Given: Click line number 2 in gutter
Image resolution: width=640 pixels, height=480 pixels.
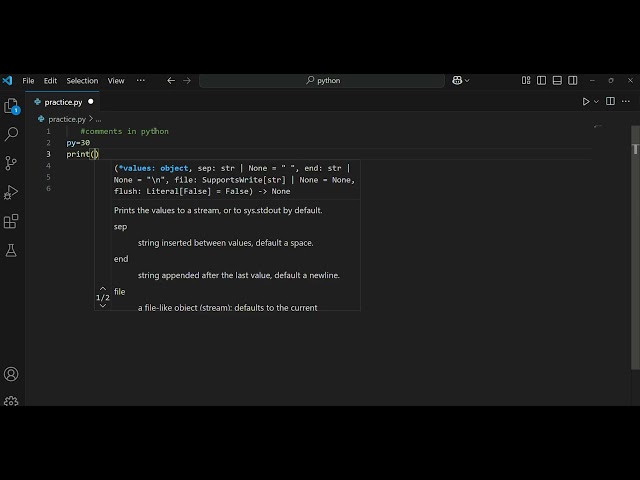Looking at the screenshot, I should (48, 143).
